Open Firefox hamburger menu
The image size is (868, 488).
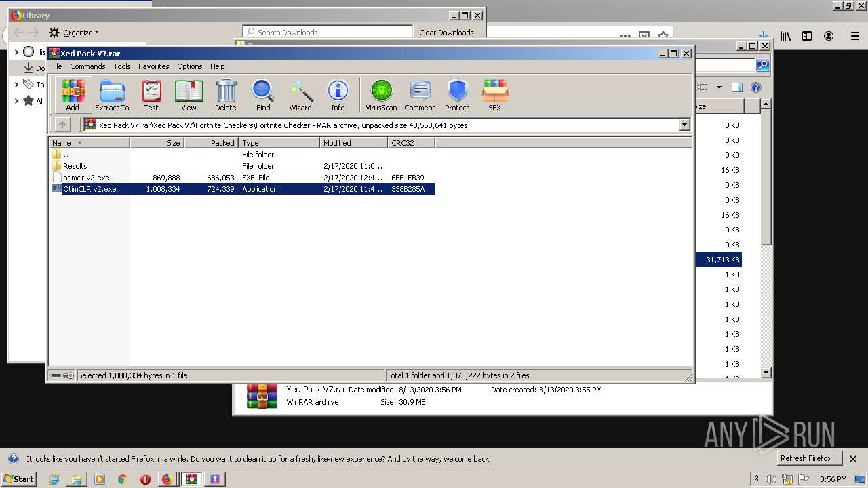[855, 36]
